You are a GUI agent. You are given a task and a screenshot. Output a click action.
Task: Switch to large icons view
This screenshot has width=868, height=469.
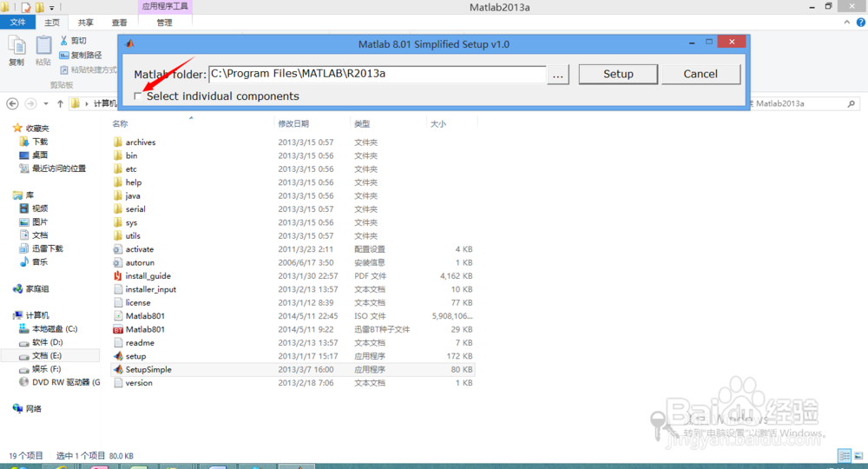click(858, 456)
